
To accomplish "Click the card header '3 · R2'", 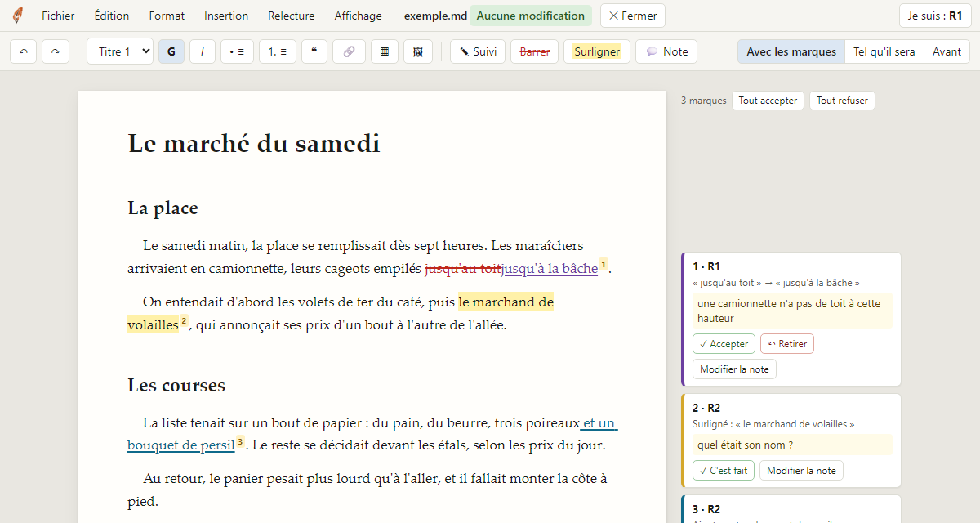I will click(706, 509).
